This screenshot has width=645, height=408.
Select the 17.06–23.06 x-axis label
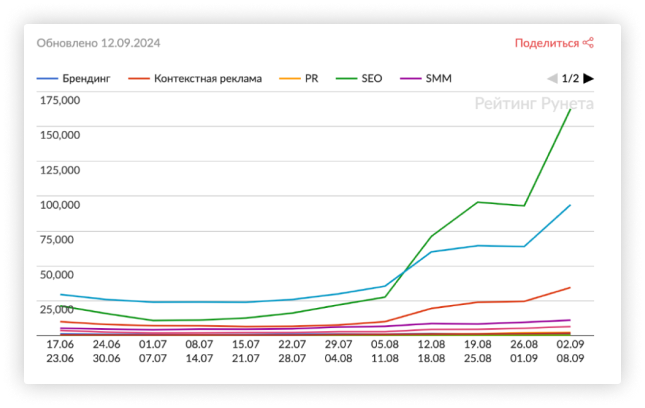[x=60, y=350]
